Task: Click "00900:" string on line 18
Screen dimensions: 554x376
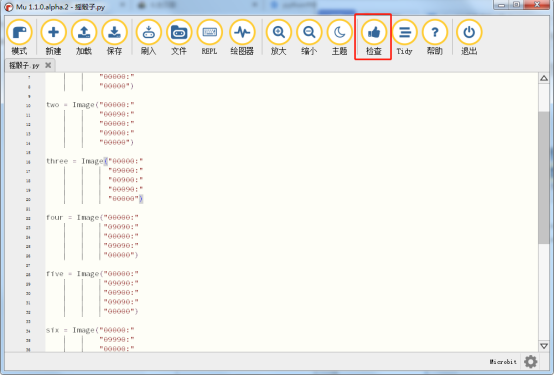Action: pyautogui.click(x=126, y=180)
